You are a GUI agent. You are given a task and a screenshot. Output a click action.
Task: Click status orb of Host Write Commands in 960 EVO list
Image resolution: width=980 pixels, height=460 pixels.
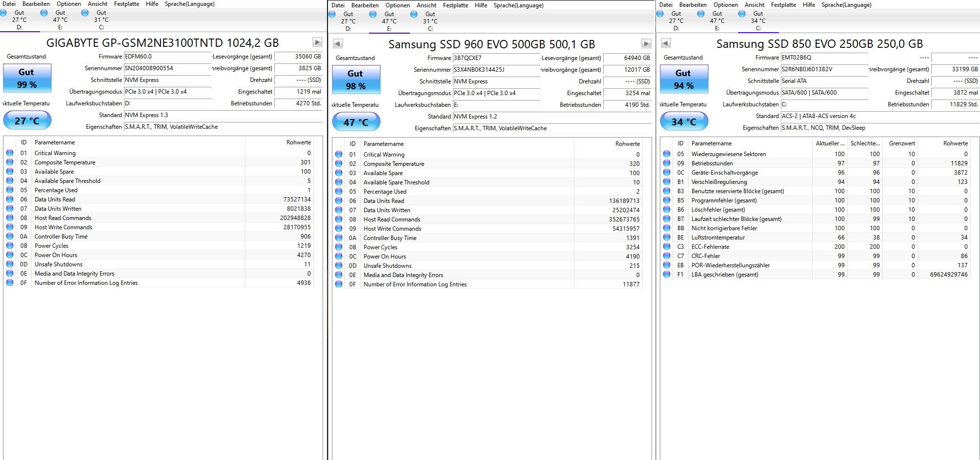(339, 229)
